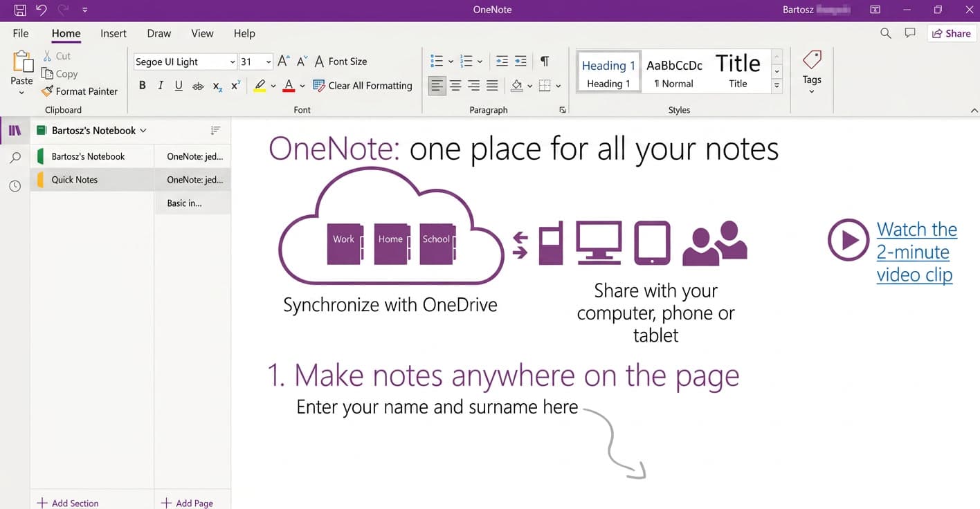Click Clear All Formatting
Viewport: 980px width, 509px height.
[x=363, y=86]
